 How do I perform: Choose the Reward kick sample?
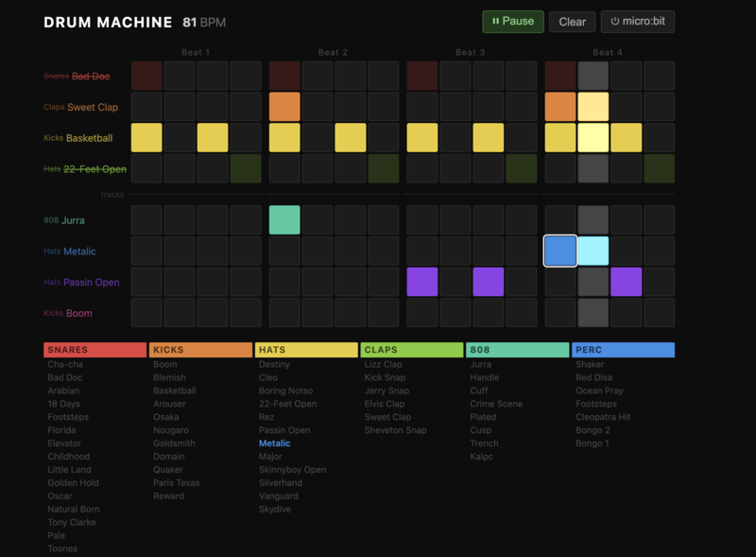tap(168, 496)
